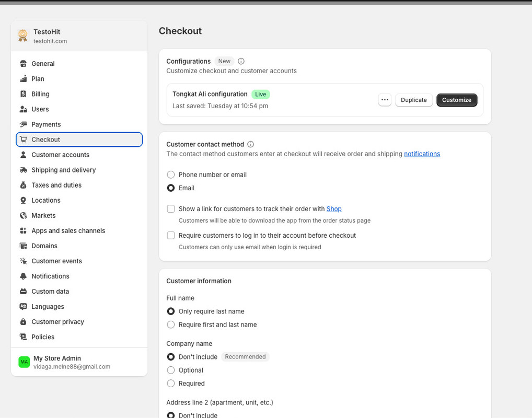This screenshot has width=532, height=418.
Task: Click the Shipping and delivery truck icon
Action: coord(23,170)
